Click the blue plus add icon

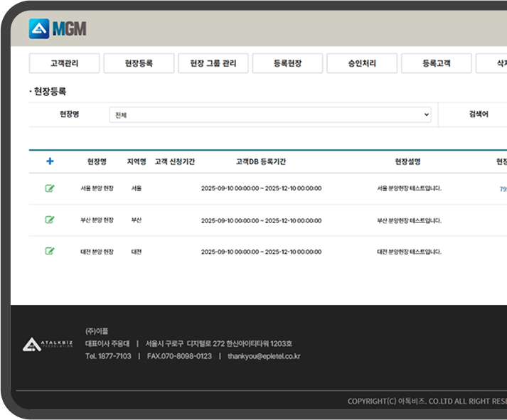click(50, 161)
